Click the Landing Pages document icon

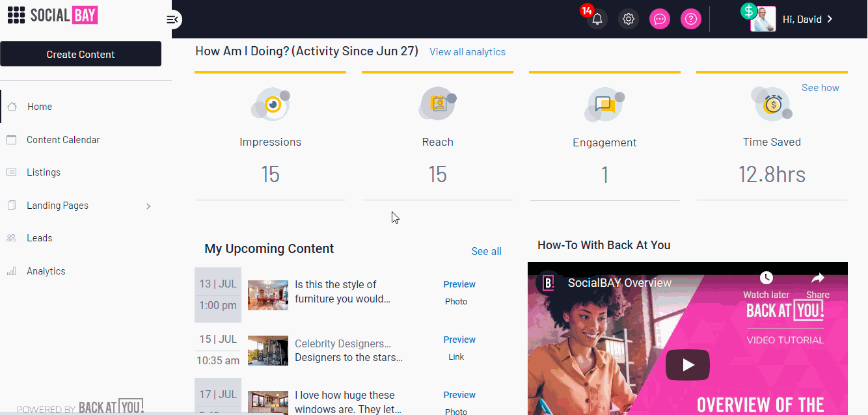[11, 206]
